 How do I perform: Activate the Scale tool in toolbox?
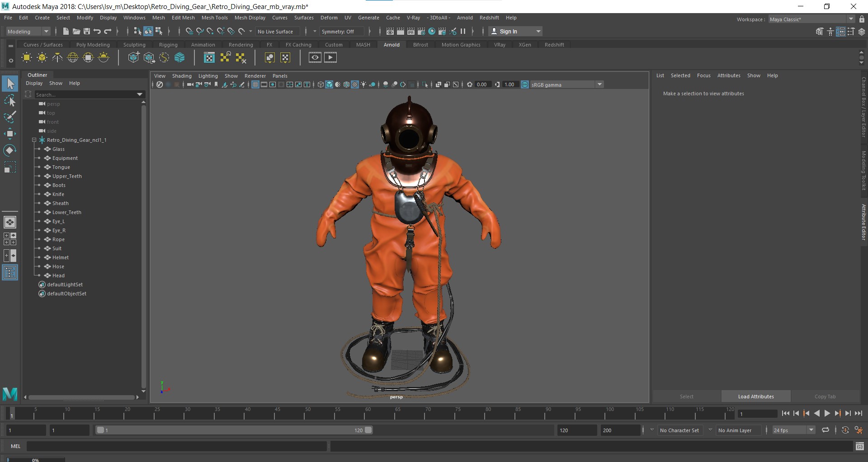click(10, 167)
